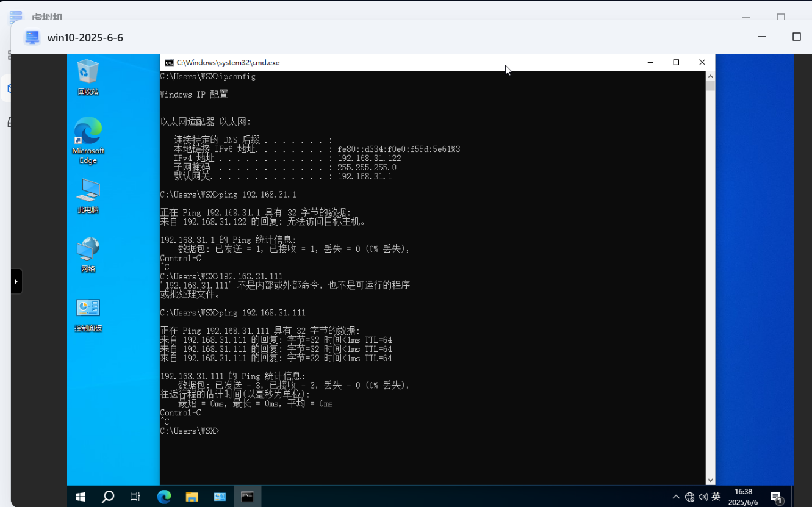
Task: Open the cmd title bar system menu icon
Action: pos(169,63)
